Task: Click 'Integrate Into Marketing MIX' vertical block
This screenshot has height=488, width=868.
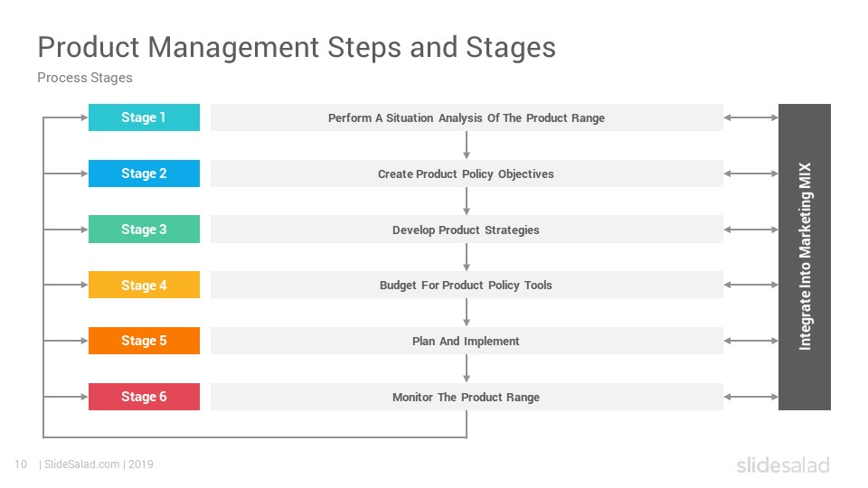Action: [805, 257]
